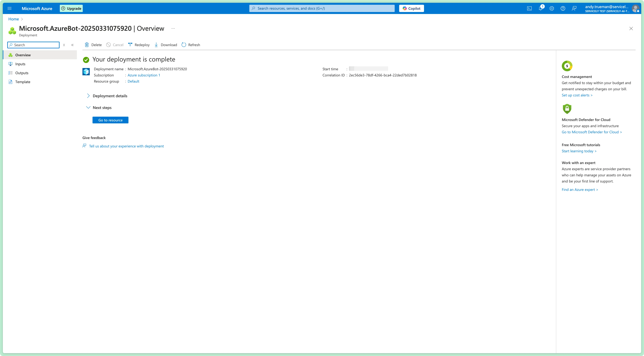Click the Copilot logo icon
The height and width of the screenshot is (356, 644).
[x=405, y=8]
